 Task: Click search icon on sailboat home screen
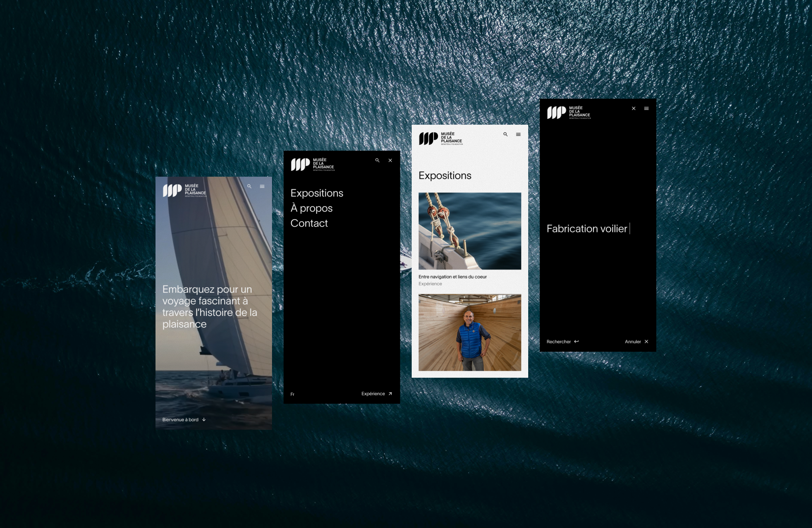[x=249, y=186]
